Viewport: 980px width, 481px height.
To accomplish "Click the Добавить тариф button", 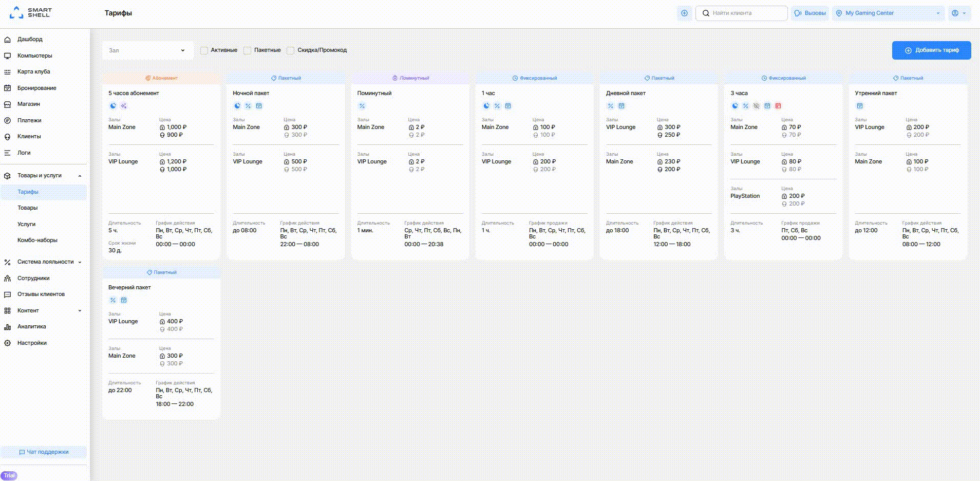I will coord(931,50).
